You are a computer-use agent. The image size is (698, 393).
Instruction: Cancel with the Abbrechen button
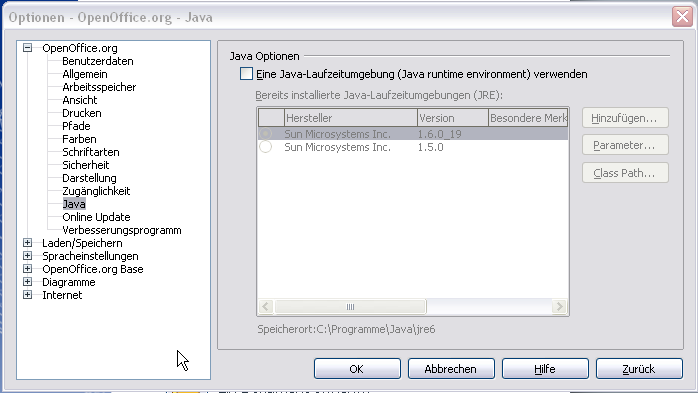coord(451,369)
